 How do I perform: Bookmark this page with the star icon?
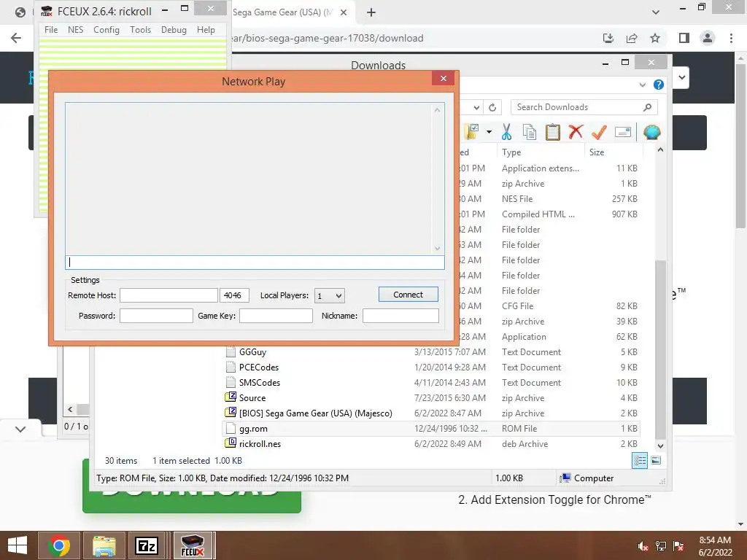(655, 38)
